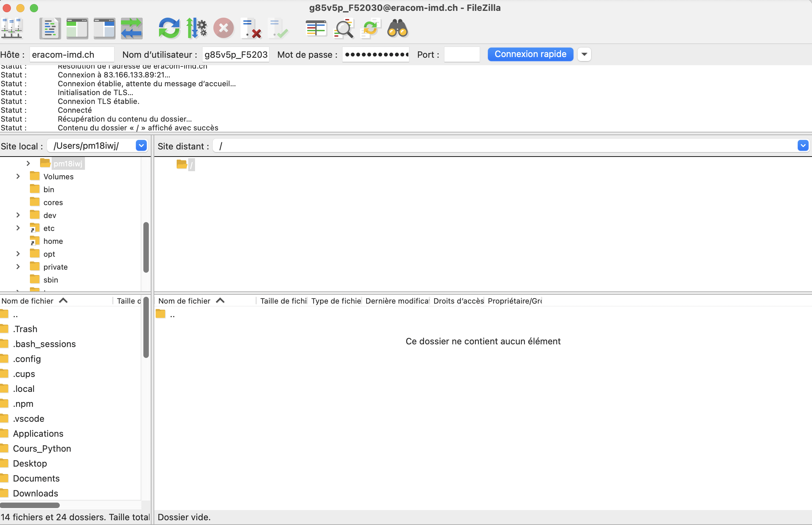Image resolution: width=812 pixels, height=525 pixels.
Task: Cancel current operation red X icon
Action: 224,28
